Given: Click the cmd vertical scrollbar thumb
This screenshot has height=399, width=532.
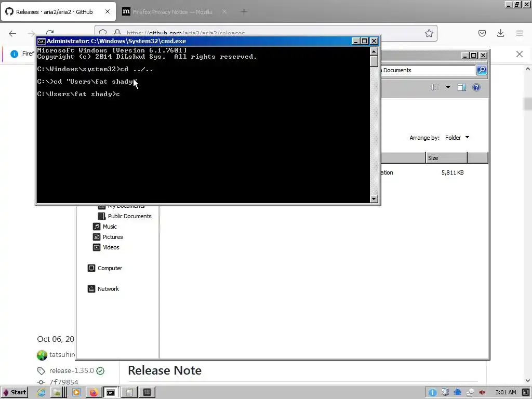Looking at the screenshot, I should [374, 61].
